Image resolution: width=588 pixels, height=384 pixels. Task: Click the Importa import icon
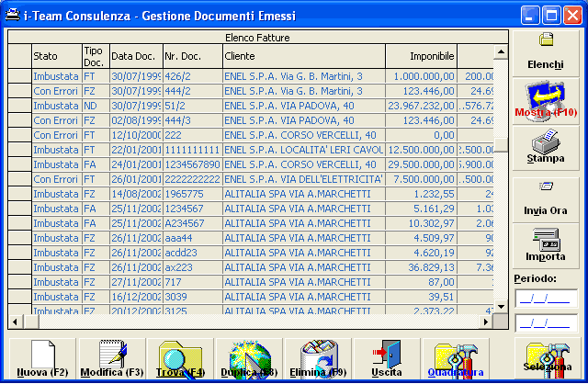tap(546, 240)
